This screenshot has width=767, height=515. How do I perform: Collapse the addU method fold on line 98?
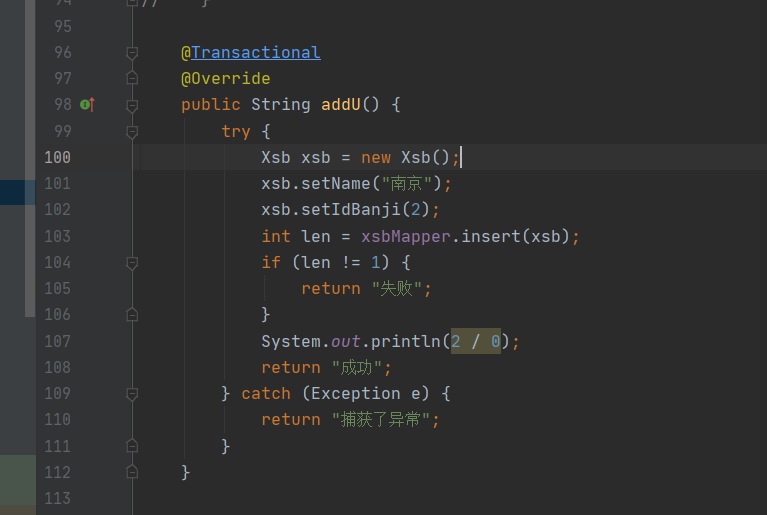(132, 105)
